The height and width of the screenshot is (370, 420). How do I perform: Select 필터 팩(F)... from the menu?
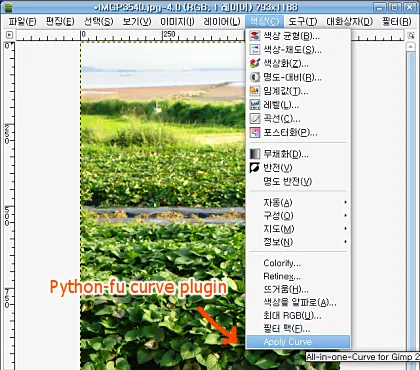click(x=298, y=329)
